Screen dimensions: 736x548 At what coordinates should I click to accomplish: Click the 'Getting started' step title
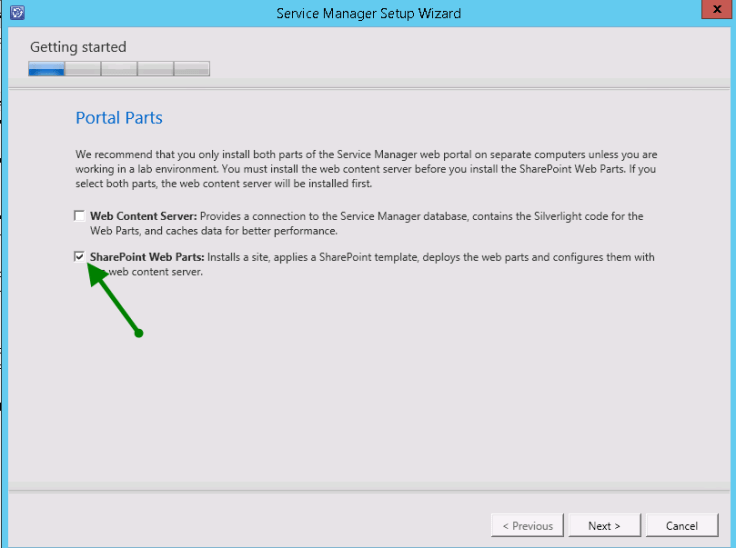click(x=78, y=47)
